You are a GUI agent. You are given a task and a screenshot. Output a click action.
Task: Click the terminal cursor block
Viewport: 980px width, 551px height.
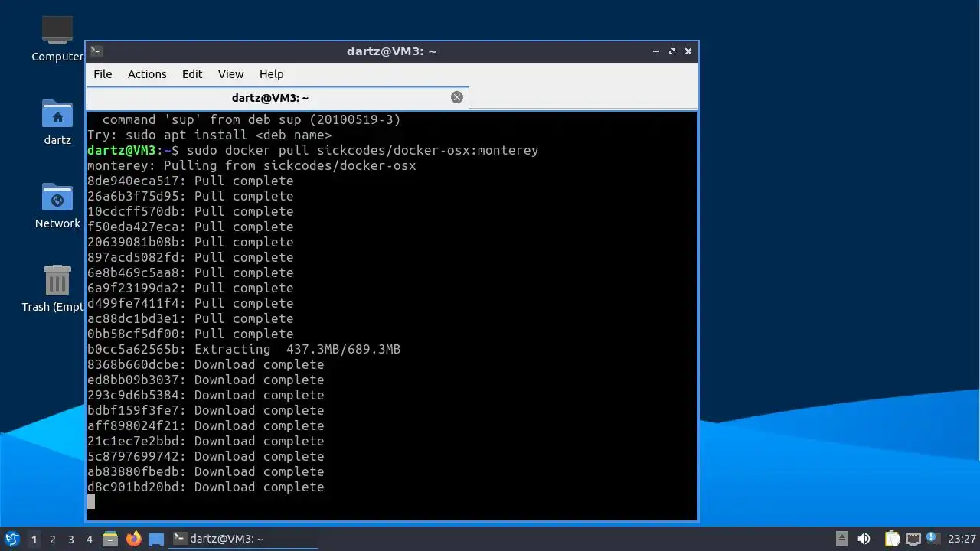point(91,502)
